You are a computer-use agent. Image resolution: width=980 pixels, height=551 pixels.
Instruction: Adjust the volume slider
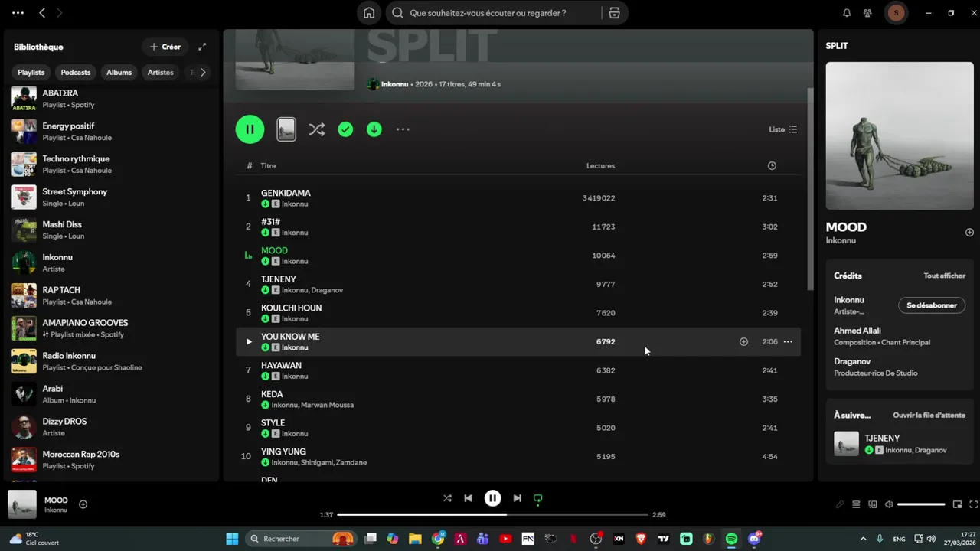point(921,504)
